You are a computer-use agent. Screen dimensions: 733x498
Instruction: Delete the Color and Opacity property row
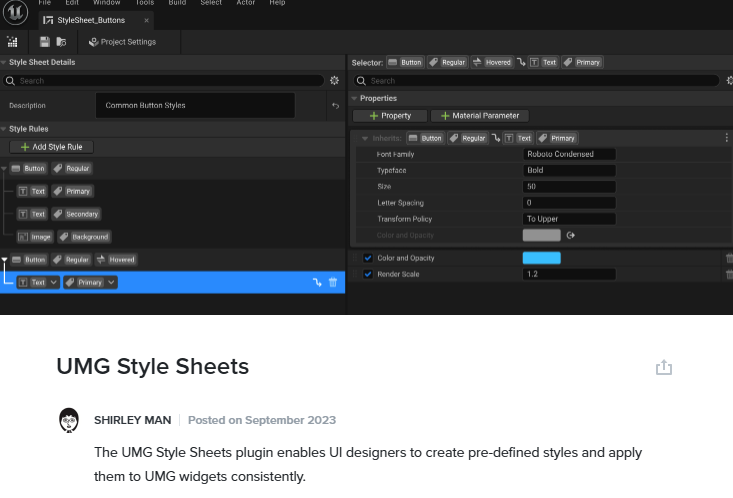point(728,258)
